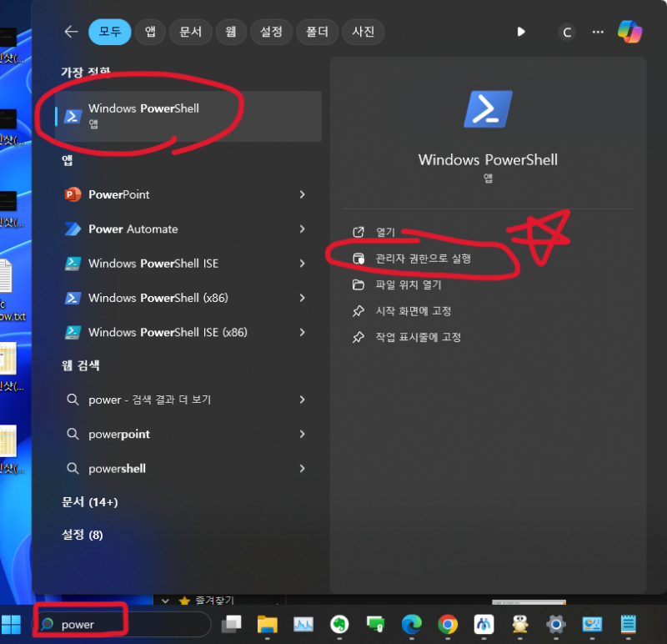This screenshot has width=667, height=644.
Task: Launch Chrome from the taskbar
Action: tap(448, 622)
